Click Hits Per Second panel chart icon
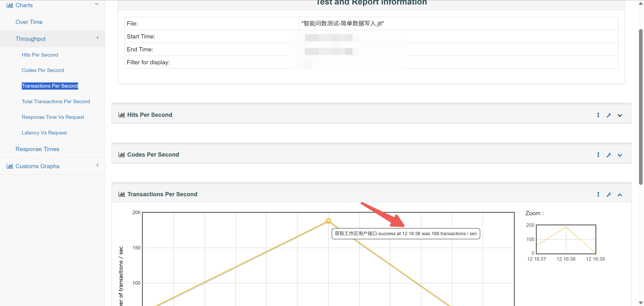This screenshot has height=306, width=644. click(x=121, y=115)
